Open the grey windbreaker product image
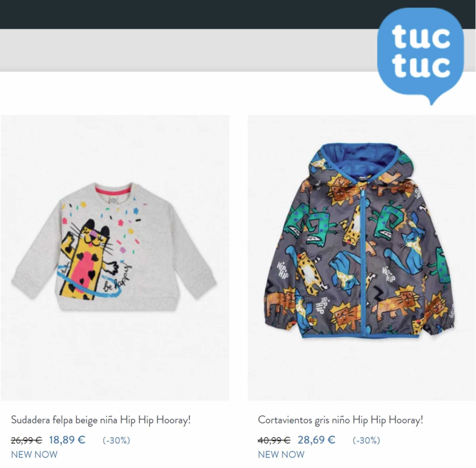This screenshot has width=476, height=468. click(361, 258)
